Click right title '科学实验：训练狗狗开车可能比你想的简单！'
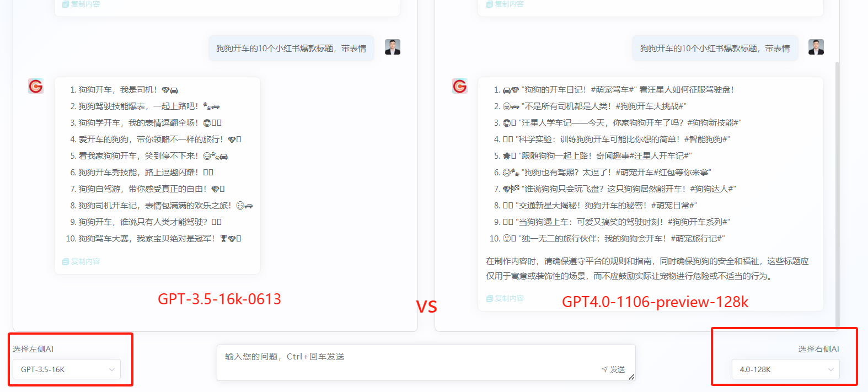Image resolution: width=868 pixels, height=392 pixels. 599,139
